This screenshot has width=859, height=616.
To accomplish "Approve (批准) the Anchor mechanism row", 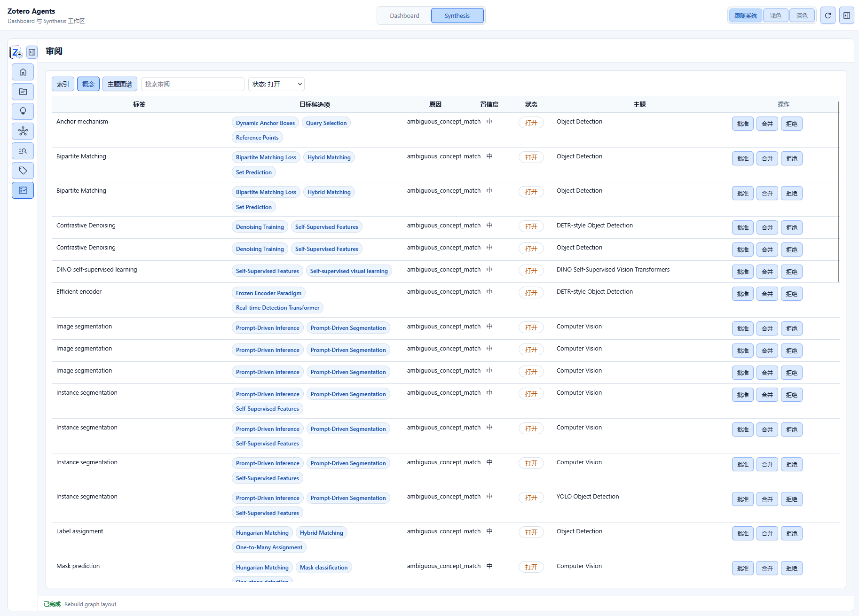I will 743,124.
